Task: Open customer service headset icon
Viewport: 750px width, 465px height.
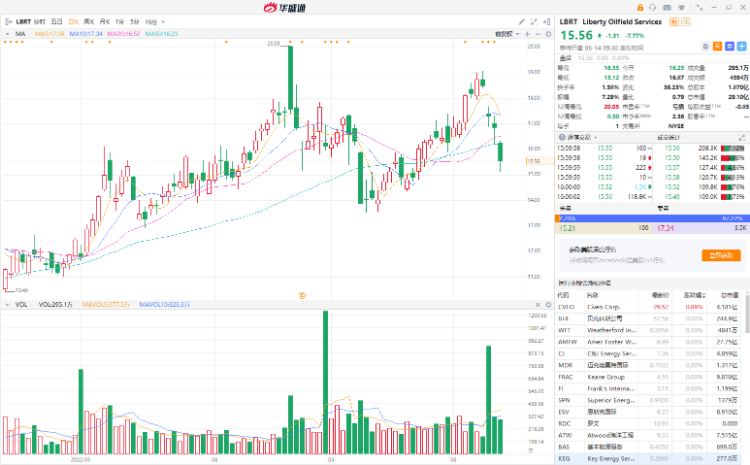Action: pos(653,8)
